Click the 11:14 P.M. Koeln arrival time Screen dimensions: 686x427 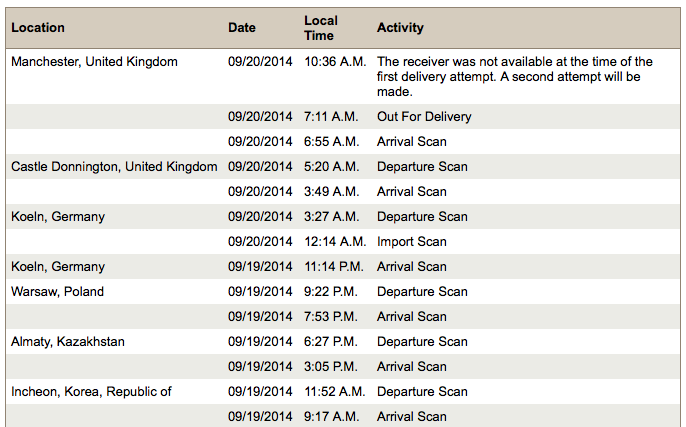coord(334,266)
